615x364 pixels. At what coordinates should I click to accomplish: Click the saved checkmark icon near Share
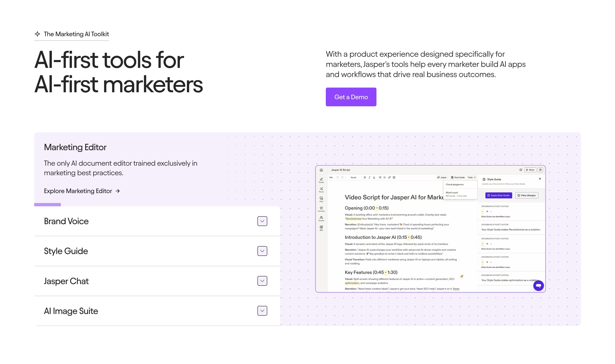coord(521,170)
